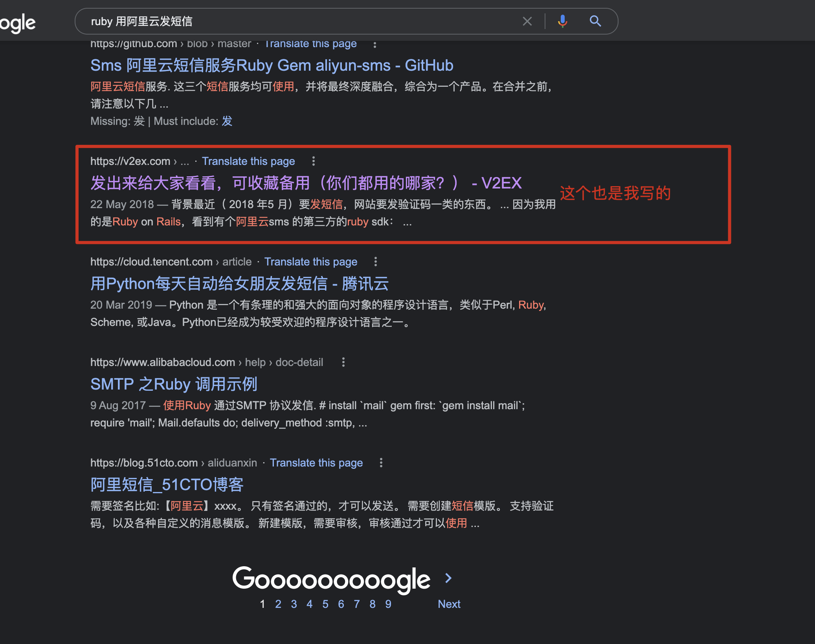
Task: Click the Google logo at top left
Action: 18,24
